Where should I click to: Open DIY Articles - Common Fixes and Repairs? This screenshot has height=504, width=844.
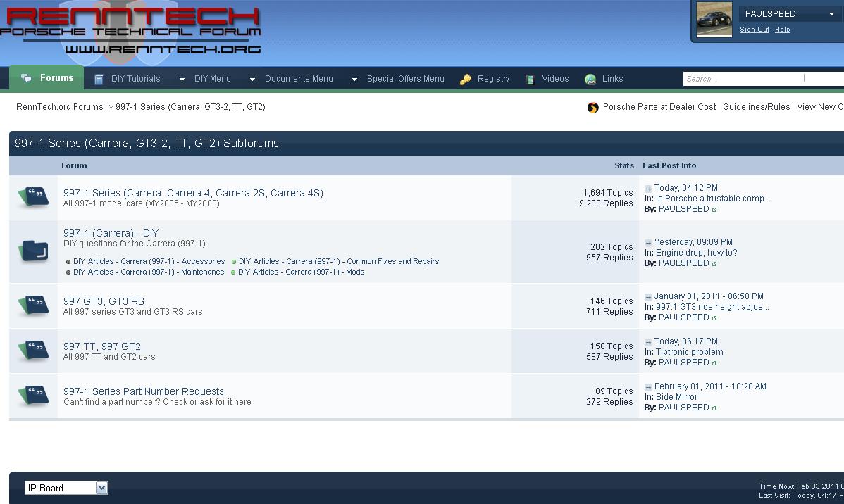pos(339,261)
